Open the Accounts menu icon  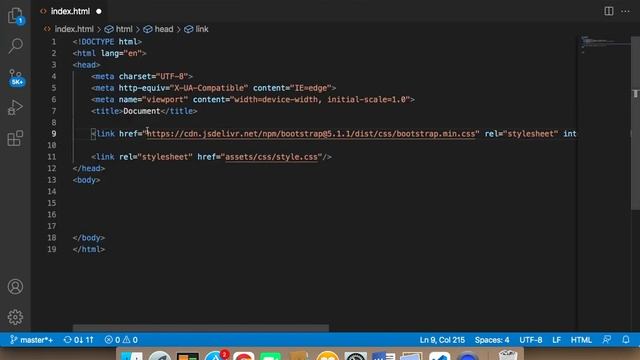[15, 287]
